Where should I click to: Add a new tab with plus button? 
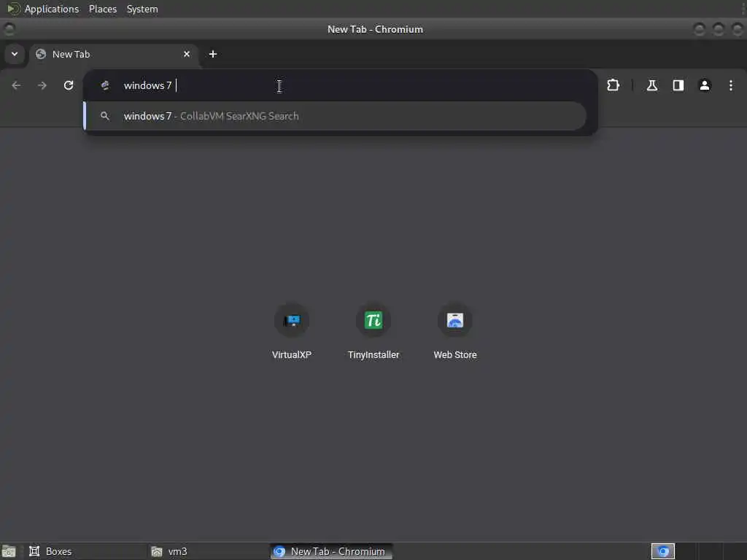[x=213, y=54]
